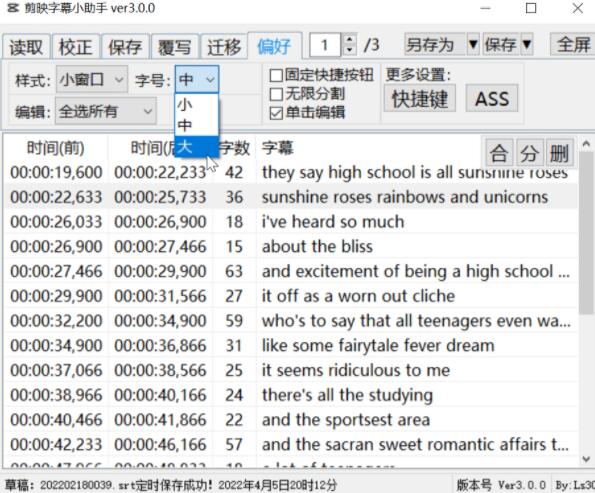Expand the arrow beside top-right 保存

click(527, 45)
